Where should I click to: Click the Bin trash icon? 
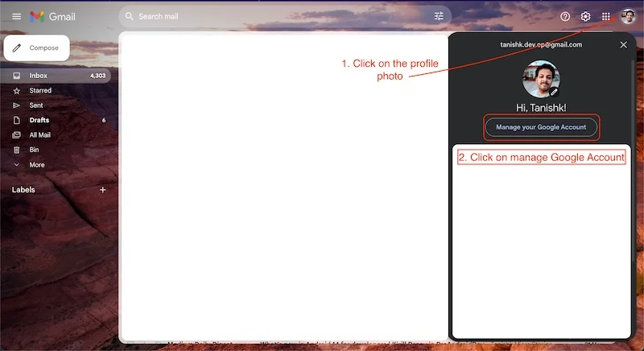[16, 150]
